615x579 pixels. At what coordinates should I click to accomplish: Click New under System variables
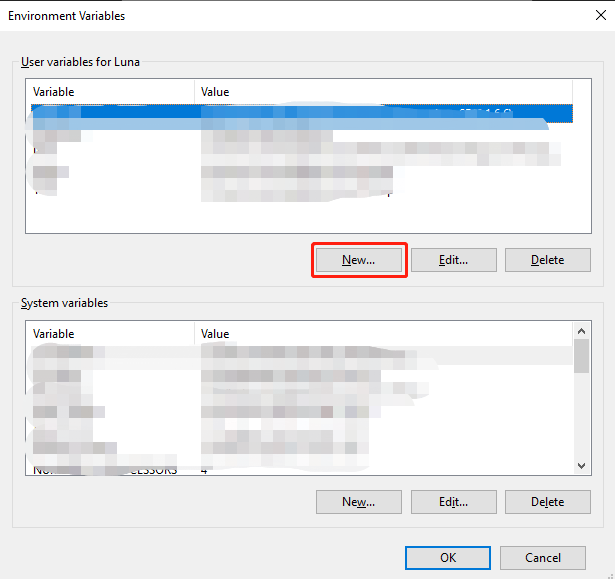358,501
